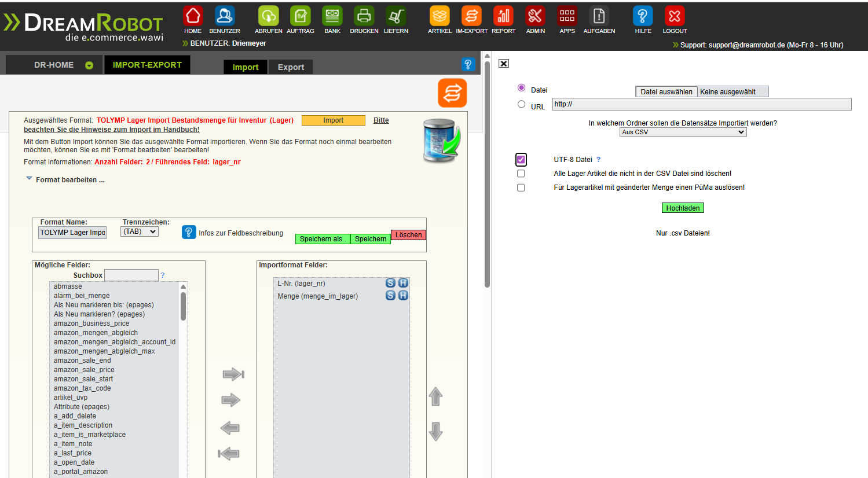Uncheck the UTF-8 Datei checkbox

pos(521,159)
